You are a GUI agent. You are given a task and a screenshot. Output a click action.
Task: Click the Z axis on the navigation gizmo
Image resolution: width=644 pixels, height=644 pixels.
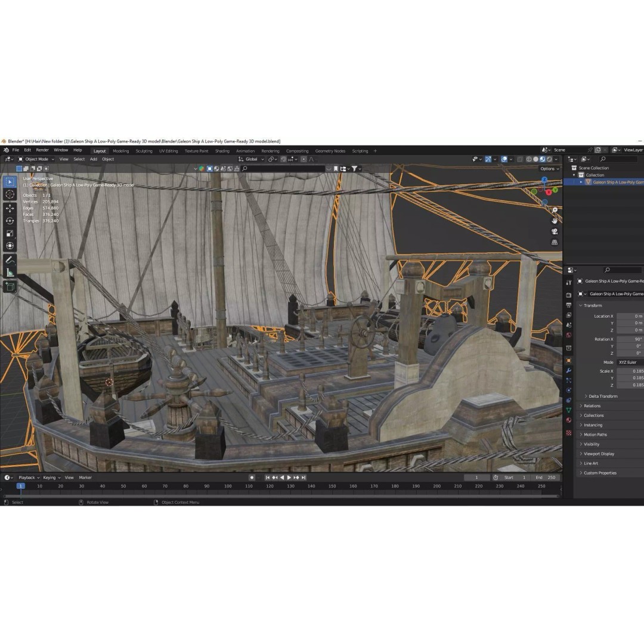pos(544,179)
